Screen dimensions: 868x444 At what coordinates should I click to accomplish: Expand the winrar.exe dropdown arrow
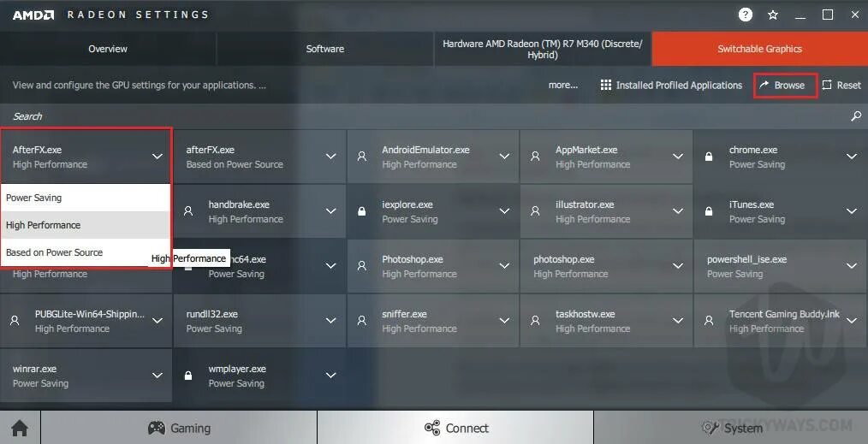tap(158, 376)
